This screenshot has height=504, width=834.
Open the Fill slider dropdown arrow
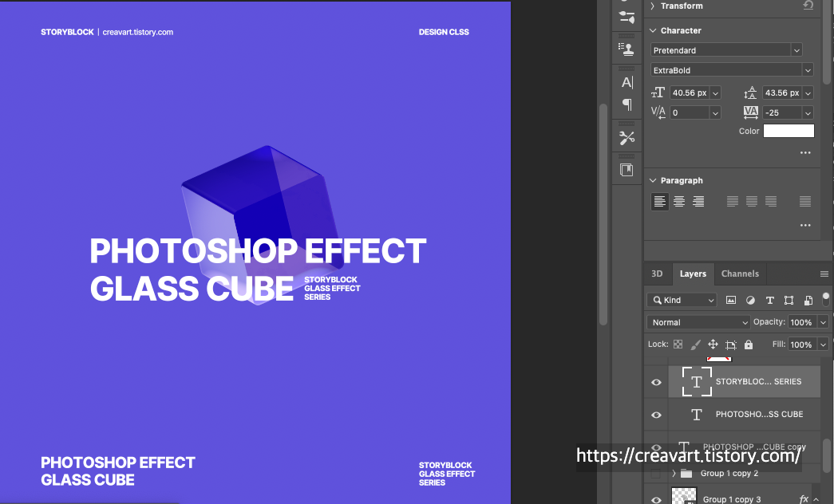pos(823,345)
